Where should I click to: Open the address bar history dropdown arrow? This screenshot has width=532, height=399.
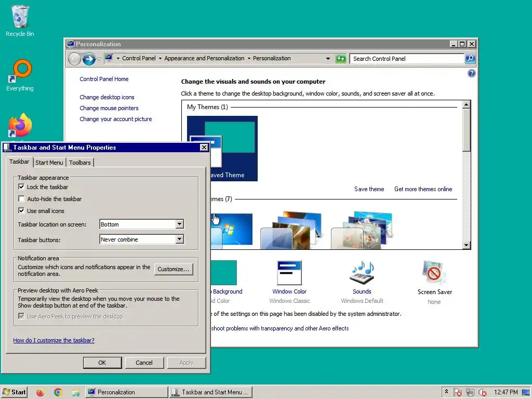(328, 59)
